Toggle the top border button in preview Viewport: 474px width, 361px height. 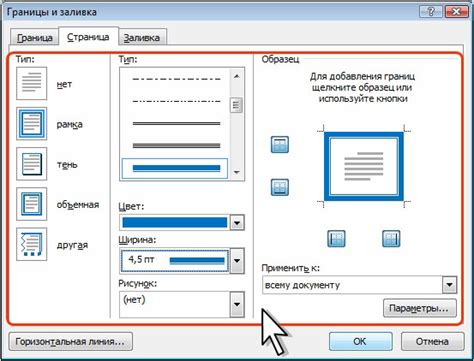[280, 144]
